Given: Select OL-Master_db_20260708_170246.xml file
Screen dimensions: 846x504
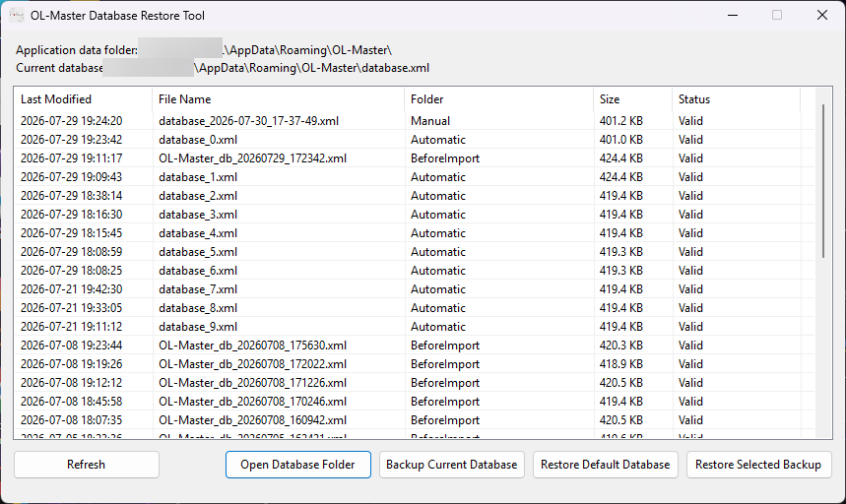Looking at the screenshot, I should pyautogui.click(x=252, y=402).
